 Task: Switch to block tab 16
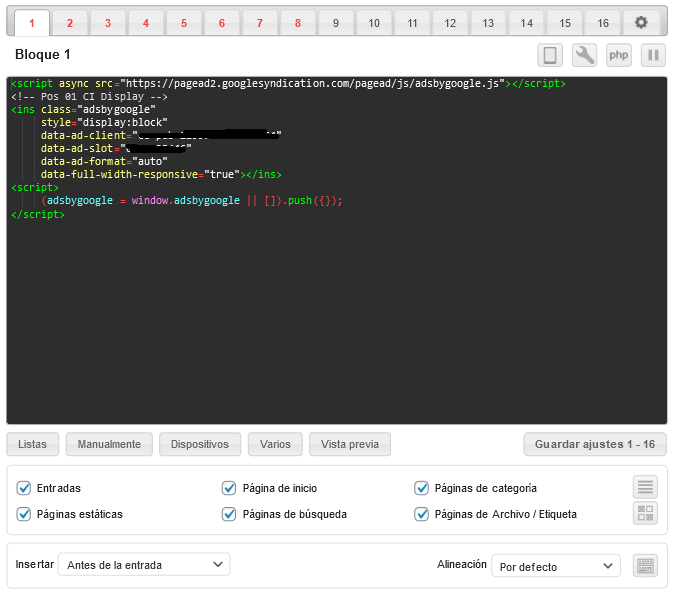603,23
